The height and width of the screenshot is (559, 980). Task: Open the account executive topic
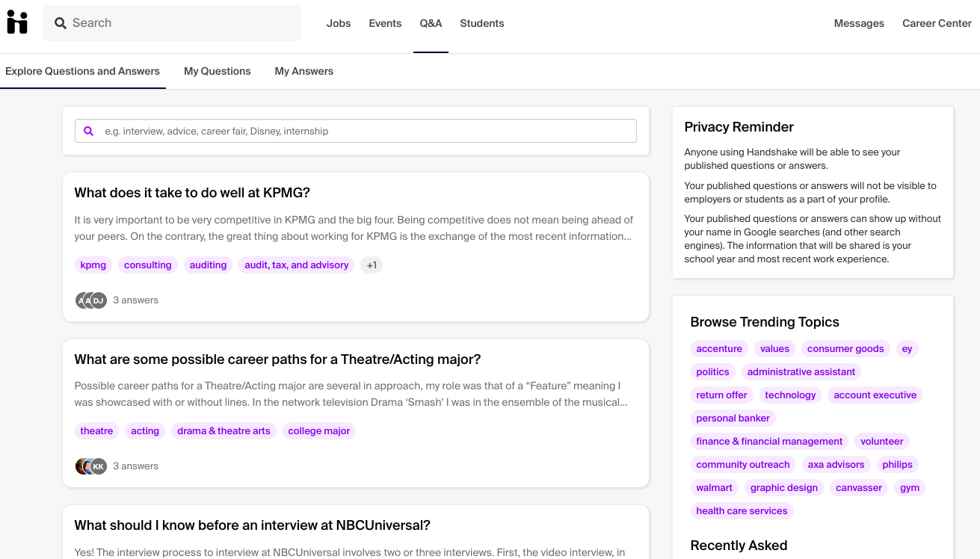click(875, 395)
